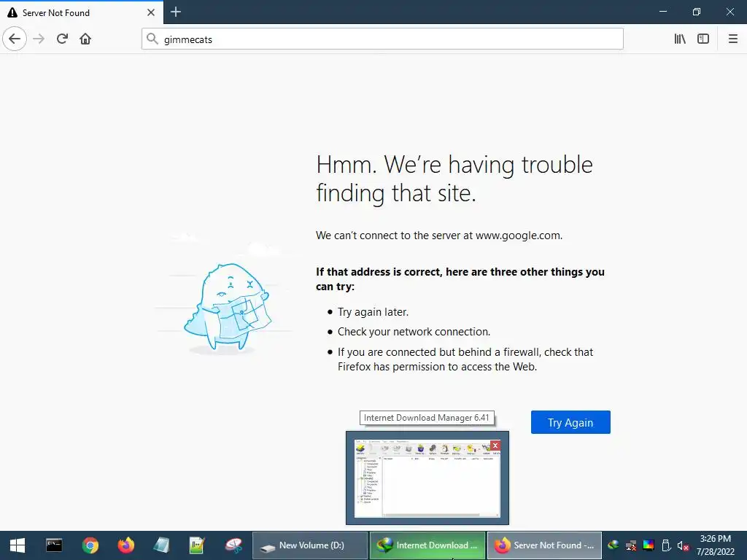Open the Firefox hamburger menu
Viewport: 747px width, 560px height.
point(732,39)
